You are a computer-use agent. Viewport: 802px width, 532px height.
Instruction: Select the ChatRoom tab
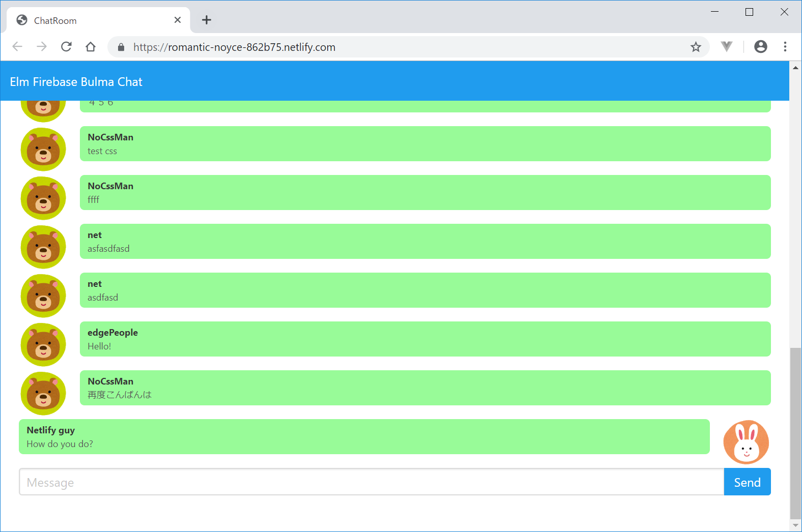tap(99, 20)
